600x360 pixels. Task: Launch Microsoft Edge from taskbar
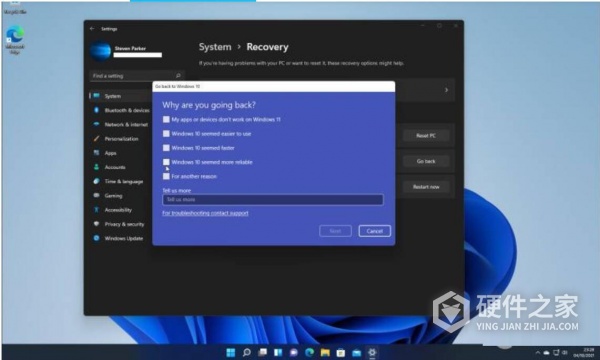tap(310, 352)
